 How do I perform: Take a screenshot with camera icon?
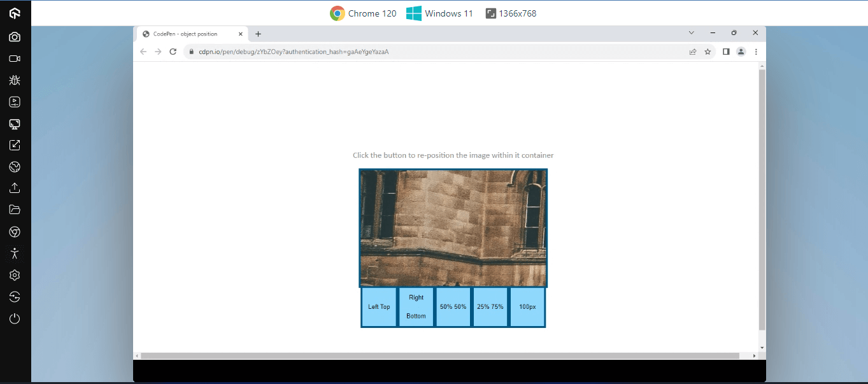tap(15, 37)
